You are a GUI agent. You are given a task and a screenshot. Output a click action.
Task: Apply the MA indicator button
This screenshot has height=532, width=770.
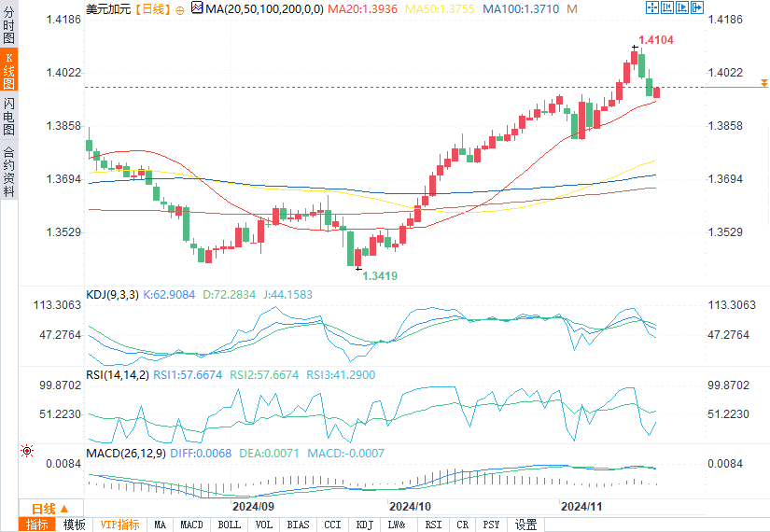click(x=161, y=525)
